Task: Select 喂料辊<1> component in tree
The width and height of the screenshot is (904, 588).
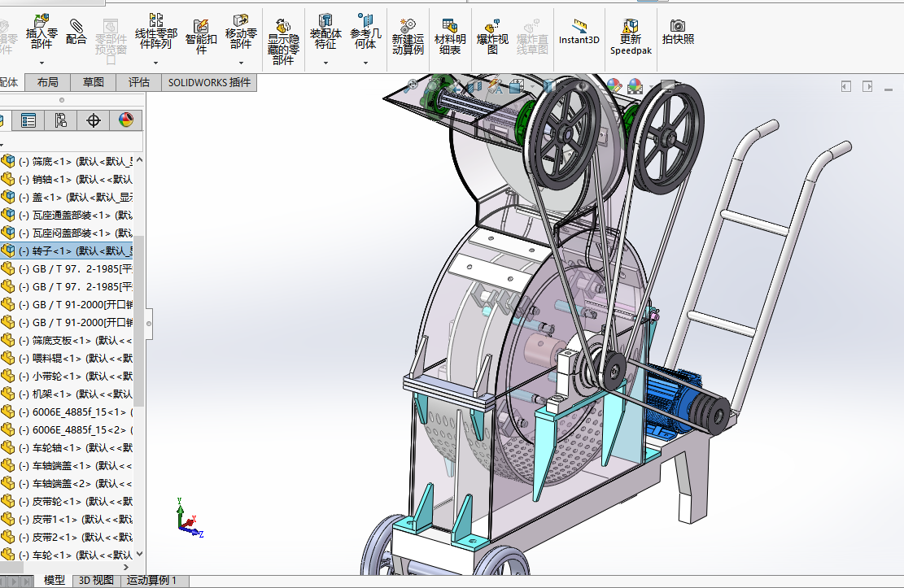Action: point(67,358)
